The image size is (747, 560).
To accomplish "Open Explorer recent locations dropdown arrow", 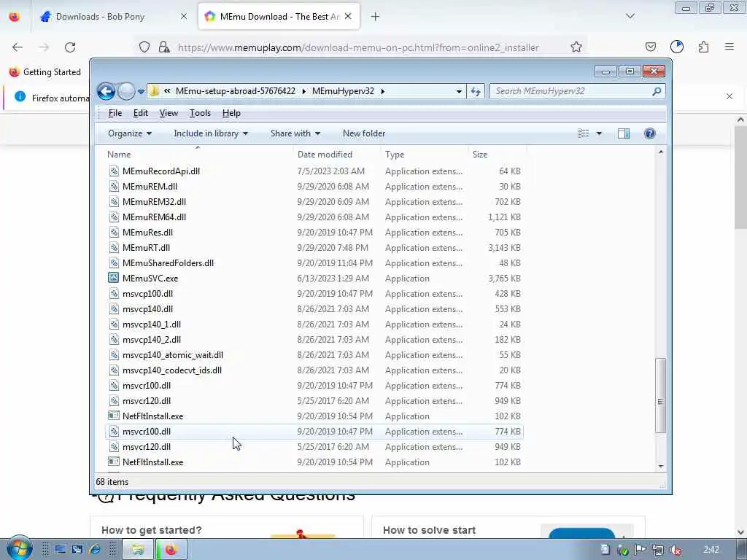I will pyautogui.click(x=141, y=91).
